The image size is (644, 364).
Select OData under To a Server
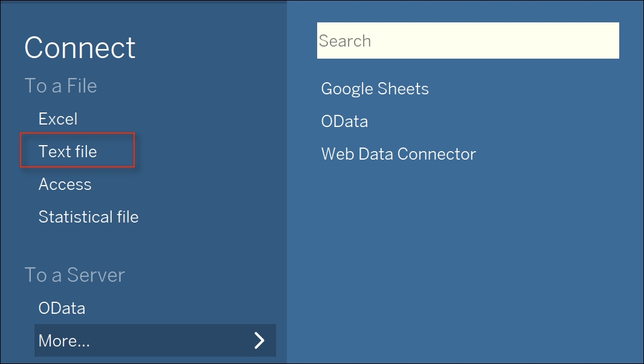click(62, 308)
